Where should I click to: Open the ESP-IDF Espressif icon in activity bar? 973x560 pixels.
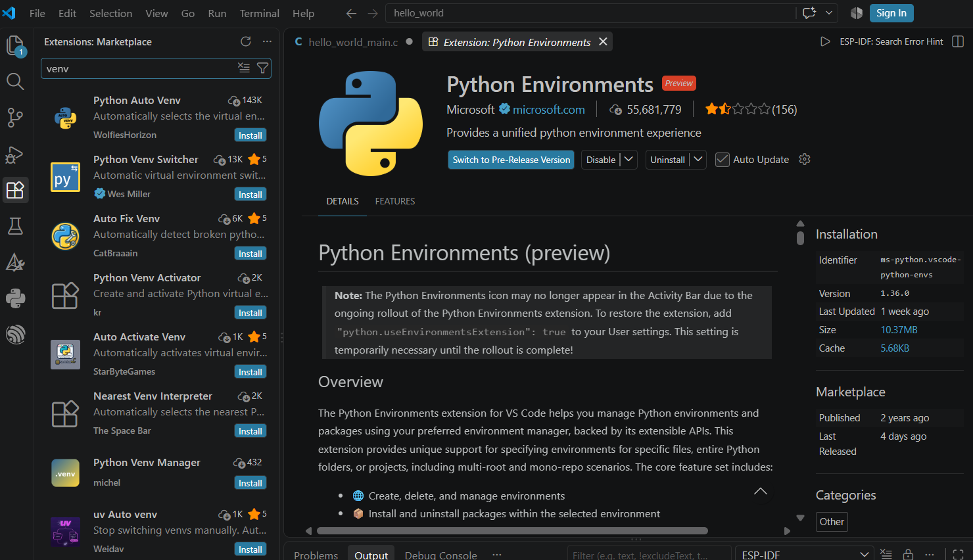click(15, 335)
